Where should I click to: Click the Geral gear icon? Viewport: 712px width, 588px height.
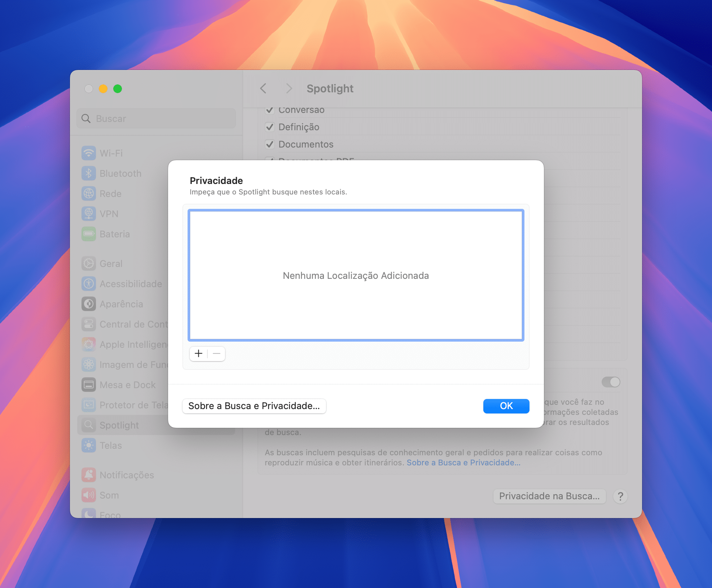coord(88,263)
